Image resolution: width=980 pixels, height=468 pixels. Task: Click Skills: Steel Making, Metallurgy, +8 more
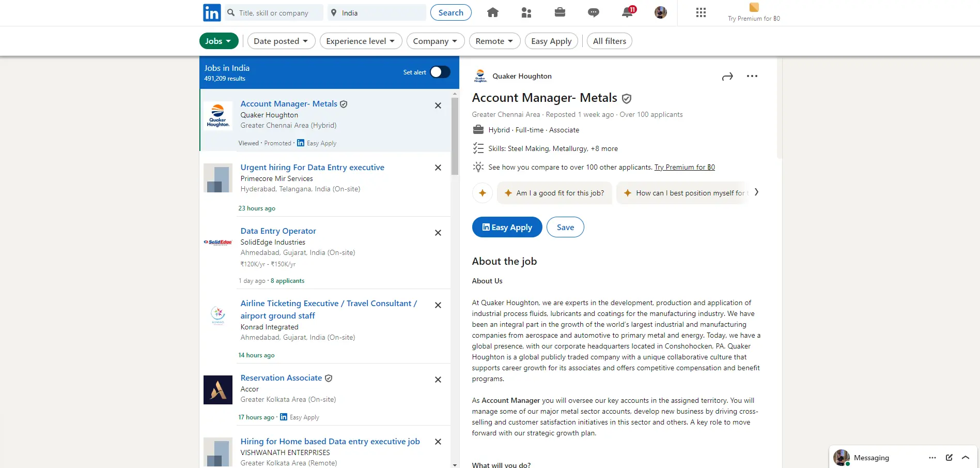click(x=553, y=148)
